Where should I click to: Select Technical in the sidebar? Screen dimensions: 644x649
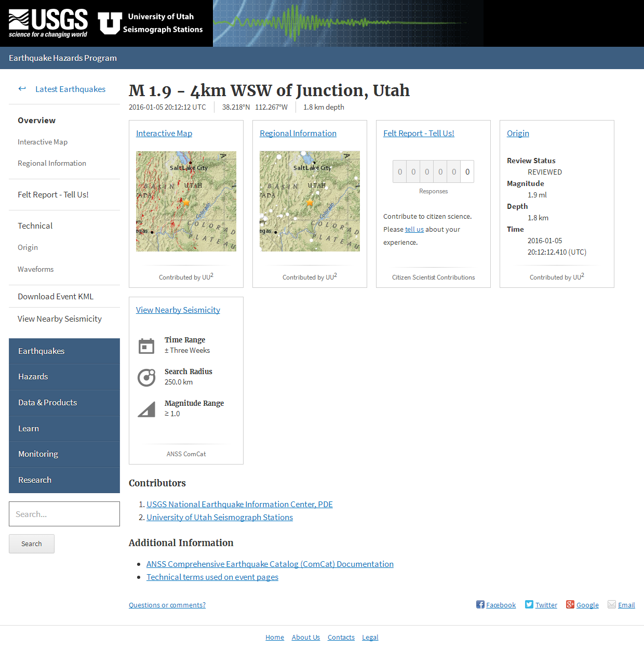[x=35, y=226]
